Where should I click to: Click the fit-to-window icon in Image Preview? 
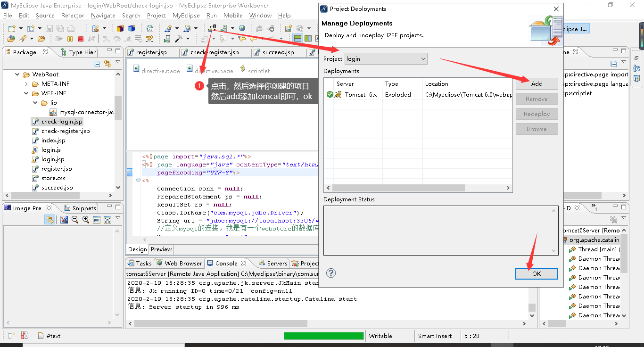(x=107, y=219)
